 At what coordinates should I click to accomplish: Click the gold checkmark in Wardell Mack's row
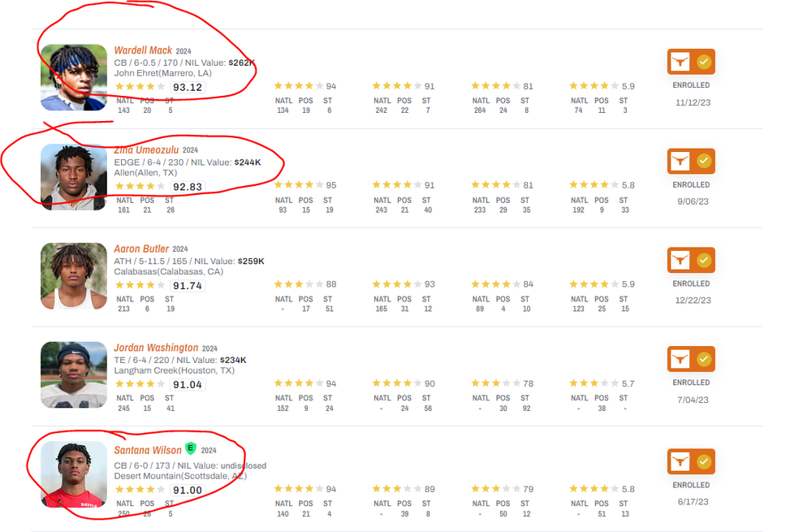(704, 62)
